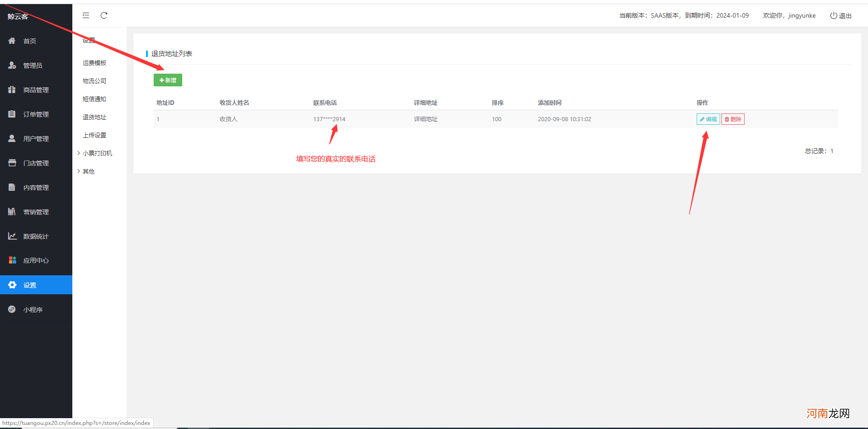
Task: Click the 详细地址 column header
Action: pos(426,103)
